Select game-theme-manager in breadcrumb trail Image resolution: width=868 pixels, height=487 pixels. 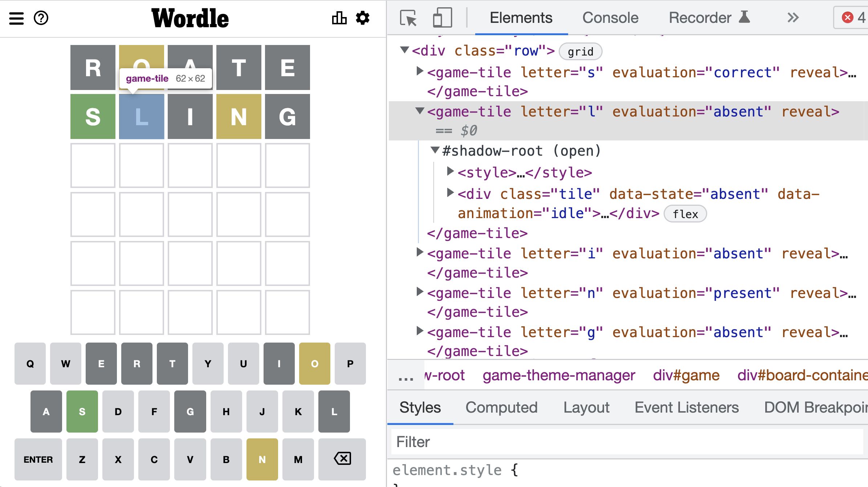tap(559, 375)
